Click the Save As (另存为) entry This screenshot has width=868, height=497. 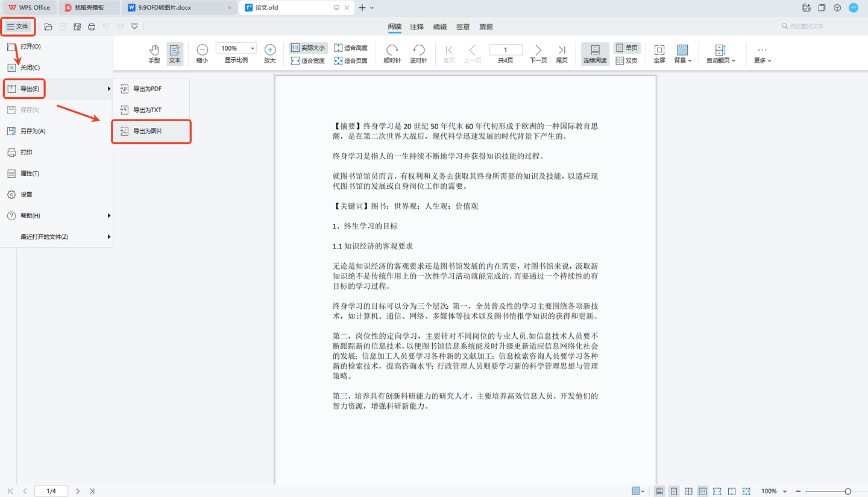coord(33,131)
